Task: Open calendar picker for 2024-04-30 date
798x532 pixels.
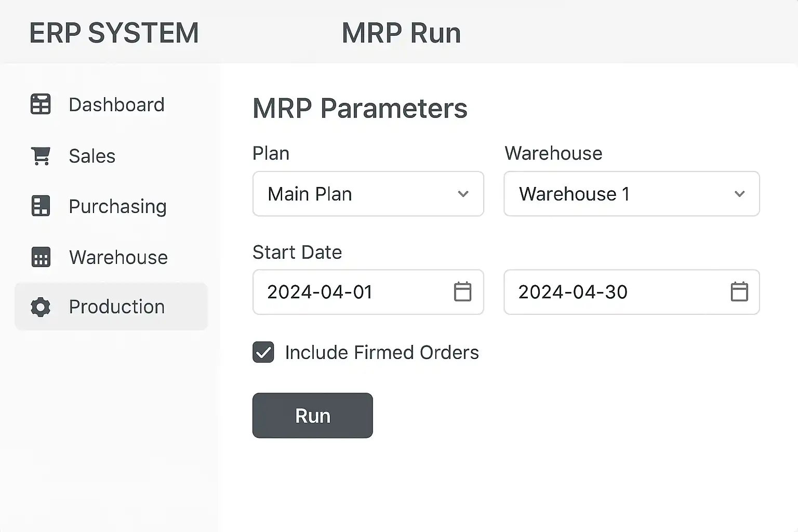Action: (739, 292)
